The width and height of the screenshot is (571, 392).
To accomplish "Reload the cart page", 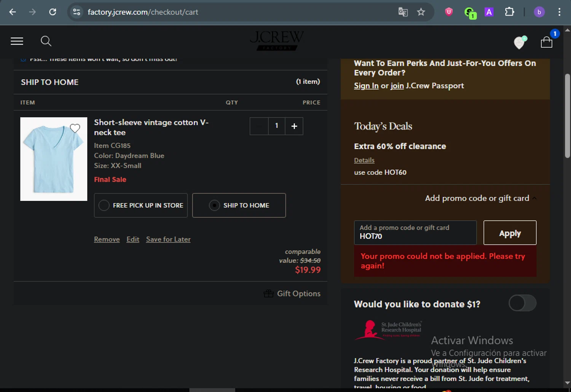I will 53,12.
